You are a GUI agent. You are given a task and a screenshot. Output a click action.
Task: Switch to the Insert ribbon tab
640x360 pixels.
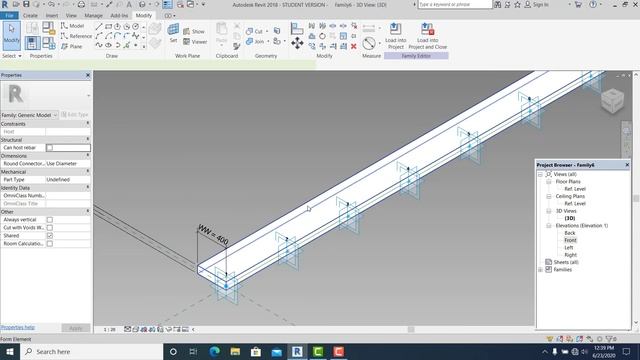pyautogui.click(x=52, y=16)
